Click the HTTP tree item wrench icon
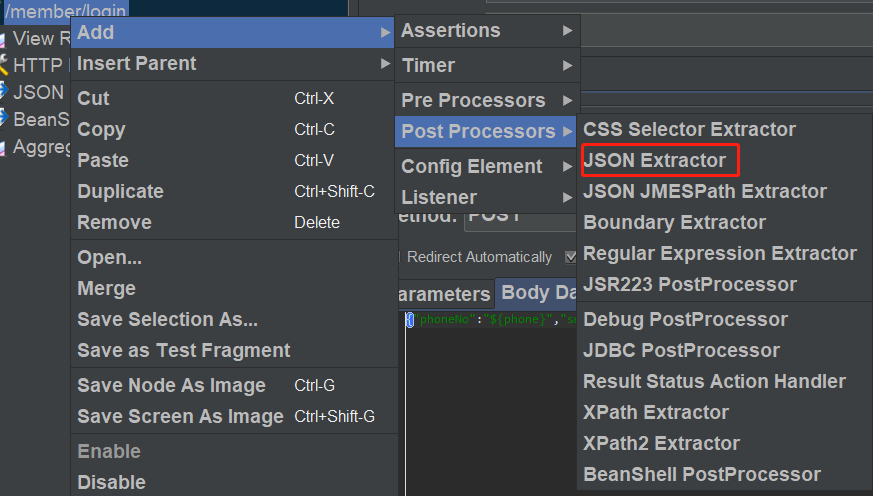The width and height of the screenshot is (873, 496). [4, 67]
